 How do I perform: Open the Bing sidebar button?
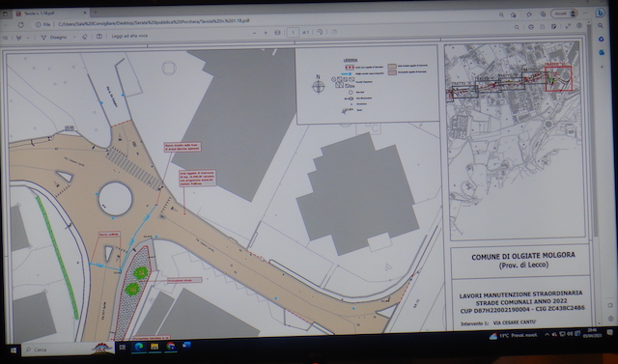(x=601, y=13)
